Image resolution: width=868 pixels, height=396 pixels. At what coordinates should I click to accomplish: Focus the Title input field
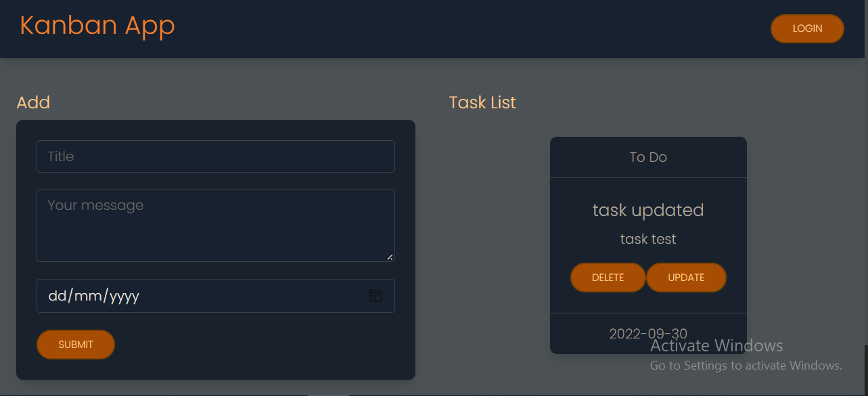[x=216, y=156]
